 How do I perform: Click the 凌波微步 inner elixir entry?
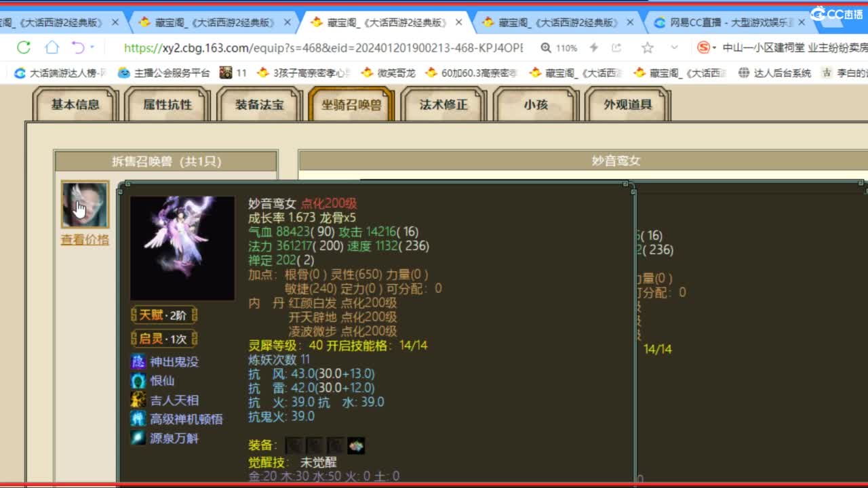pyautogui.click(x=342, y=331)
